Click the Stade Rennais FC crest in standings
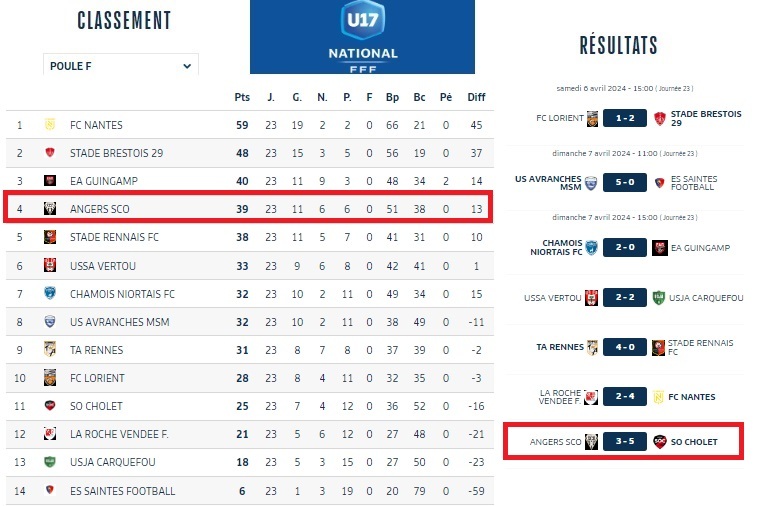The image size is (766, 506). [49, 238]
